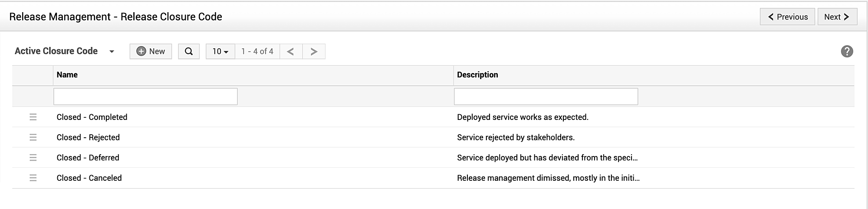Click the Next navigation button
868x209 pixels.
[837, 17]
